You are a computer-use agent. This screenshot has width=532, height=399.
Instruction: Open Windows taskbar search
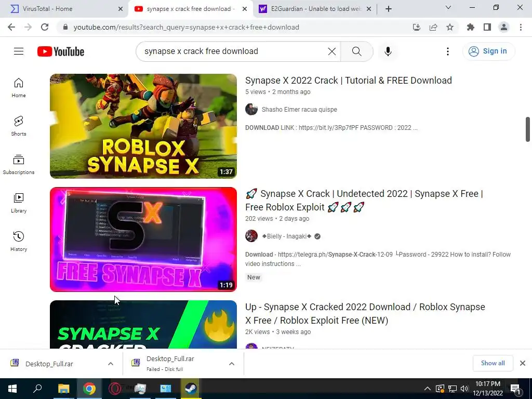pos(37,389)
